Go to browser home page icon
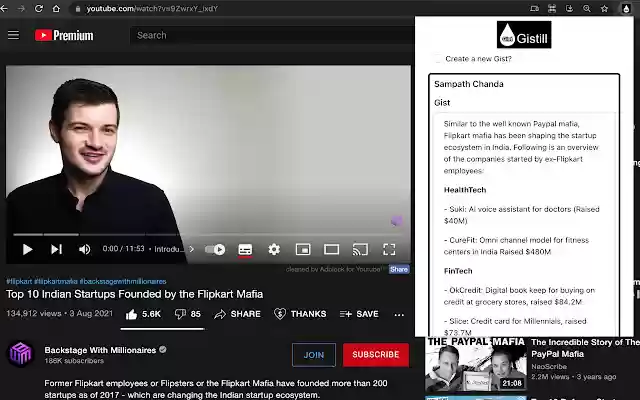 pyautogui.click(x=56, y=9)
